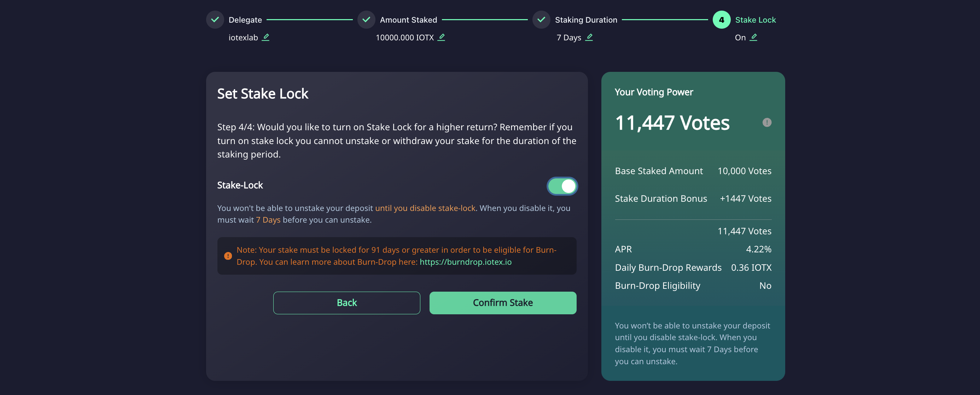Confirm the stake
Image resolution: width=980 pixels, height=395 pixels.
pyautogui.click(x=503, y=303)
